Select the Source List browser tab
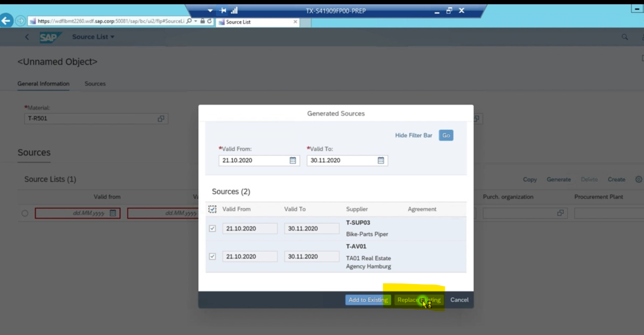The width and height of the screenshot is (644, 335). [x=258, y=22]
